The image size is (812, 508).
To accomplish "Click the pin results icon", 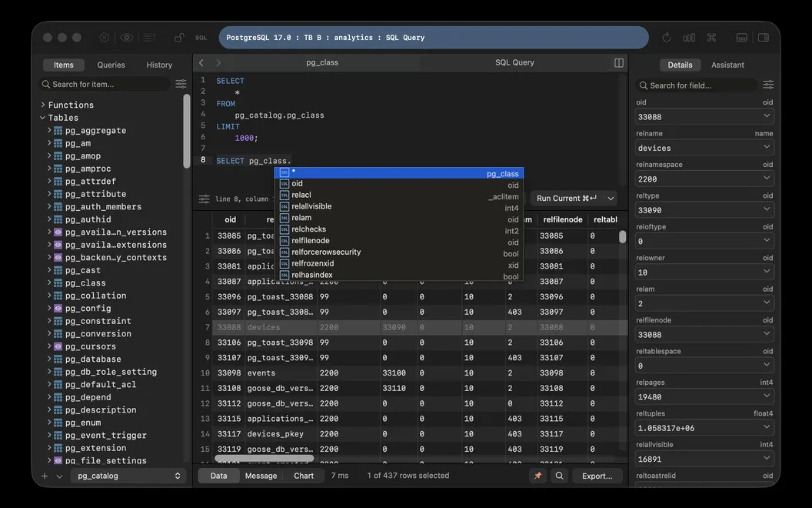I will click(537, 476).
